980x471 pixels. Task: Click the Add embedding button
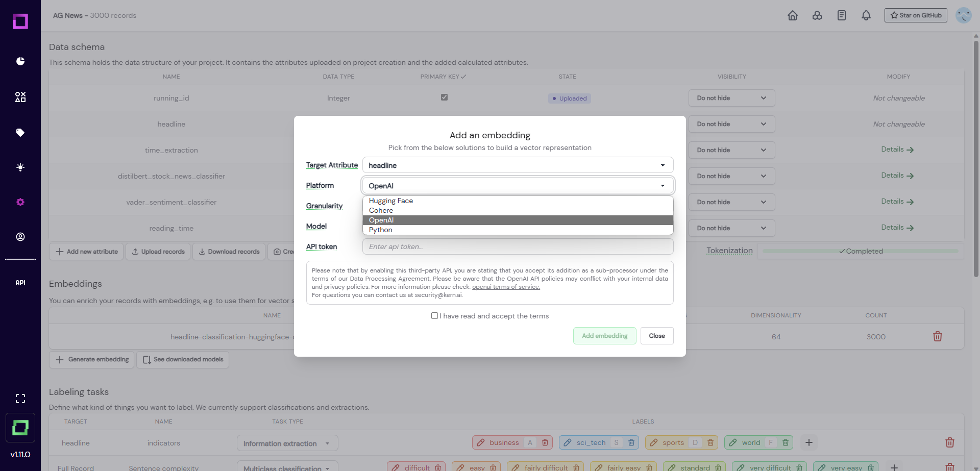605,336
